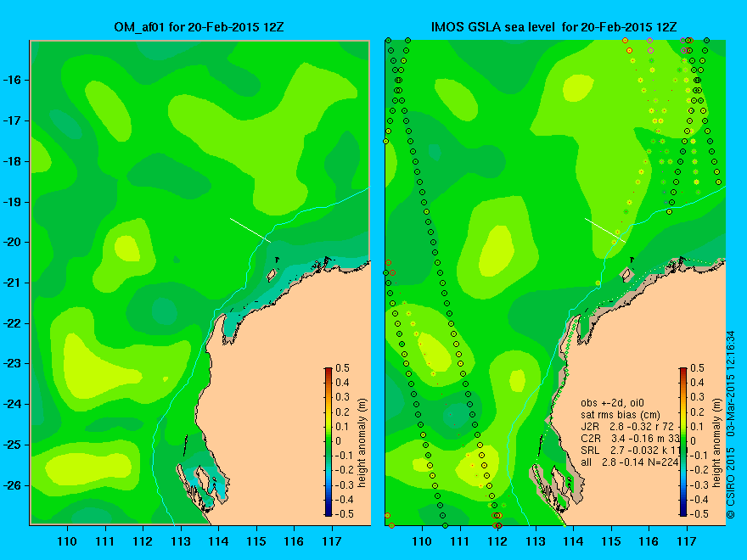Click the 0.5 value on the right color bar
The height and width of the screenshot is (560, 747).
(x=698, y=368)
